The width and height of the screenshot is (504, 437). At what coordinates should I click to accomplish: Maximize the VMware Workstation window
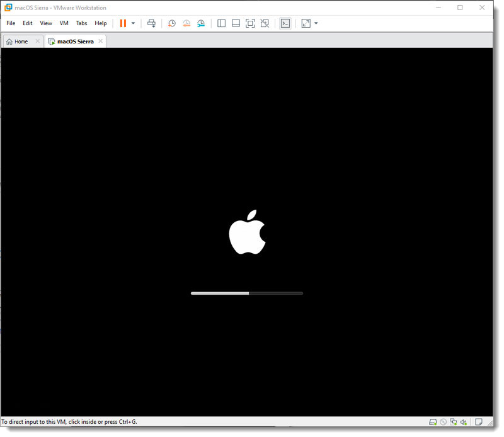pos(460,8)
